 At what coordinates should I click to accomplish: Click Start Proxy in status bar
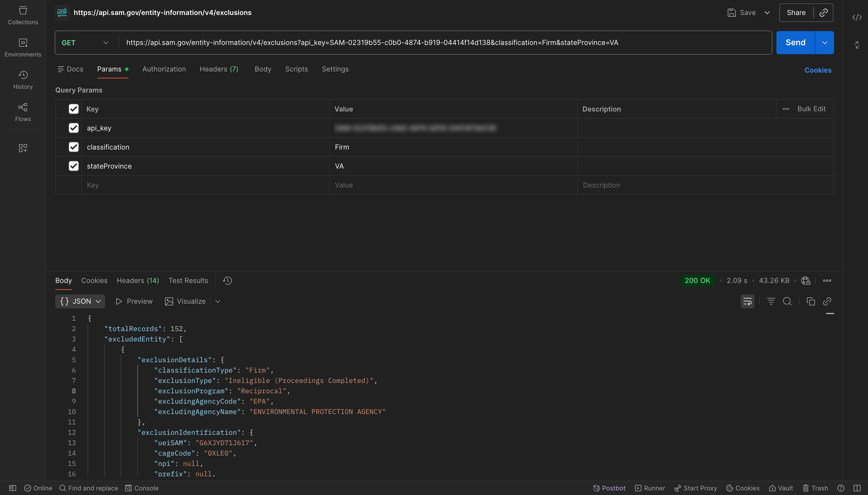click(x=695, y=488)
